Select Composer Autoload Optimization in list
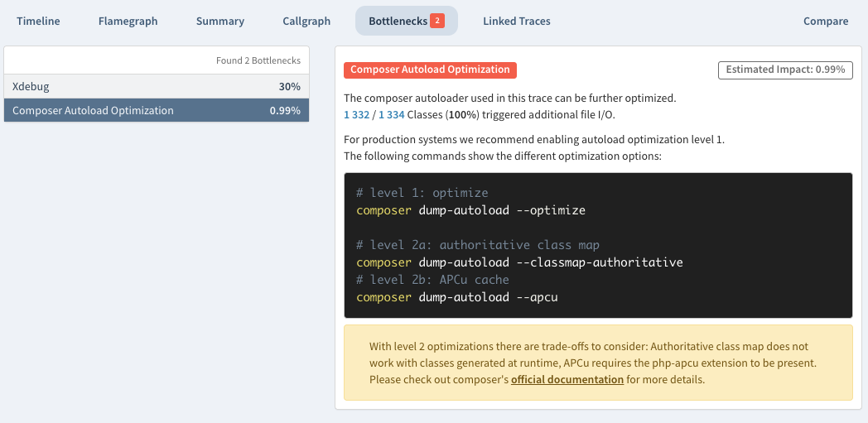Screen dimensions: 868x423 pos(156,110)
